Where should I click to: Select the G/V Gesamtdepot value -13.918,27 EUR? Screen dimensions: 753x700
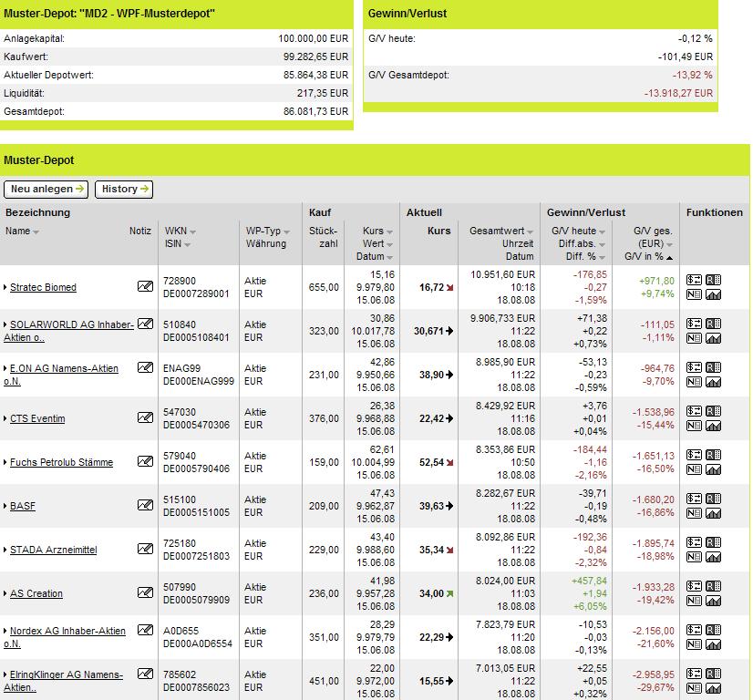678,93
